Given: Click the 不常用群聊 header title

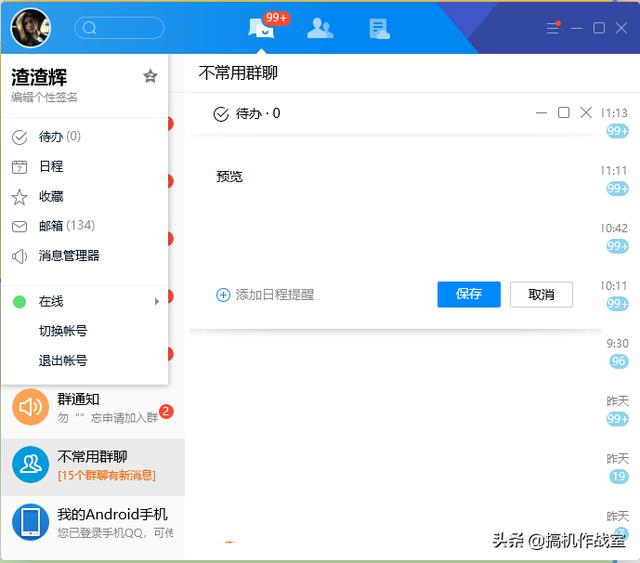Looking at the screenshot, I should click(238, 73).
